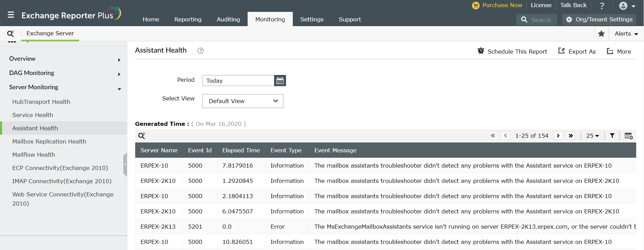Sort by Event Id column header
644x250 pixels.
[200, 150]
